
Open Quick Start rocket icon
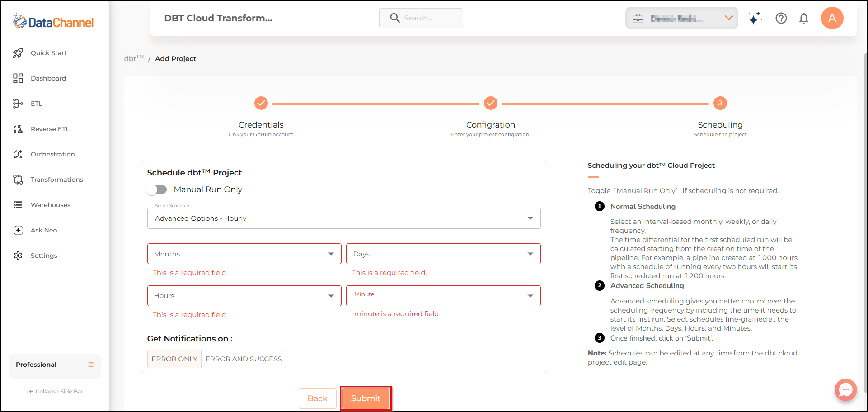click(18, 53)
